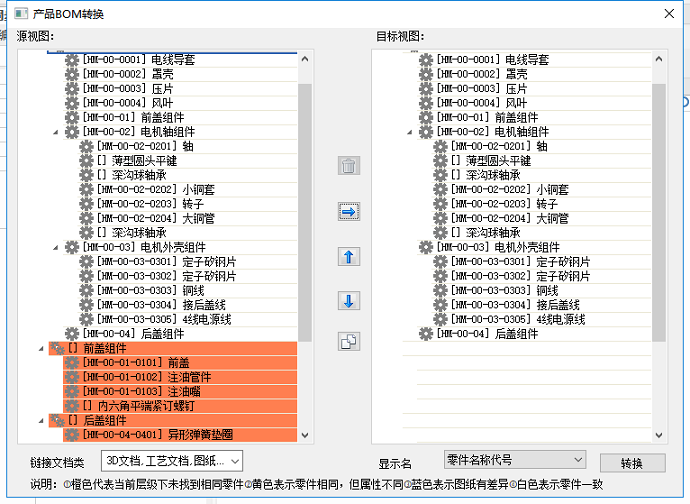Click the move up arrow button

pos(349,257)
